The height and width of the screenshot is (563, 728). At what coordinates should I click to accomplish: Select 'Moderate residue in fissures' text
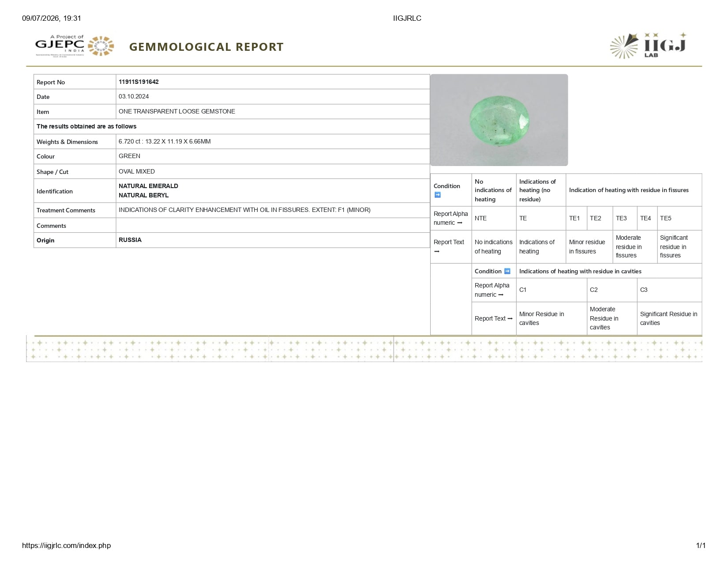(629, 246)
